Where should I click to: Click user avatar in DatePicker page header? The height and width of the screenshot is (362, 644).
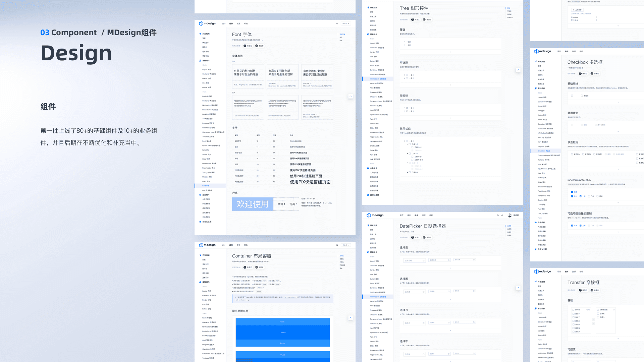tap(510, 216)
